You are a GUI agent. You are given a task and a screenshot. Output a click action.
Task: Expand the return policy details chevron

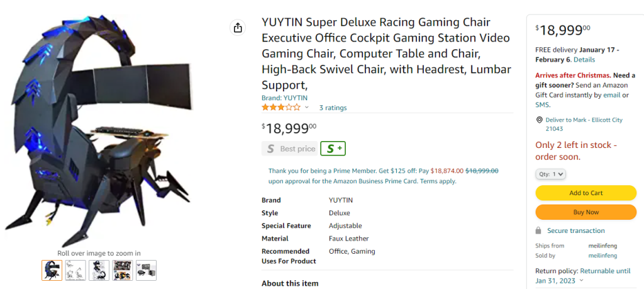coord(580,281)
